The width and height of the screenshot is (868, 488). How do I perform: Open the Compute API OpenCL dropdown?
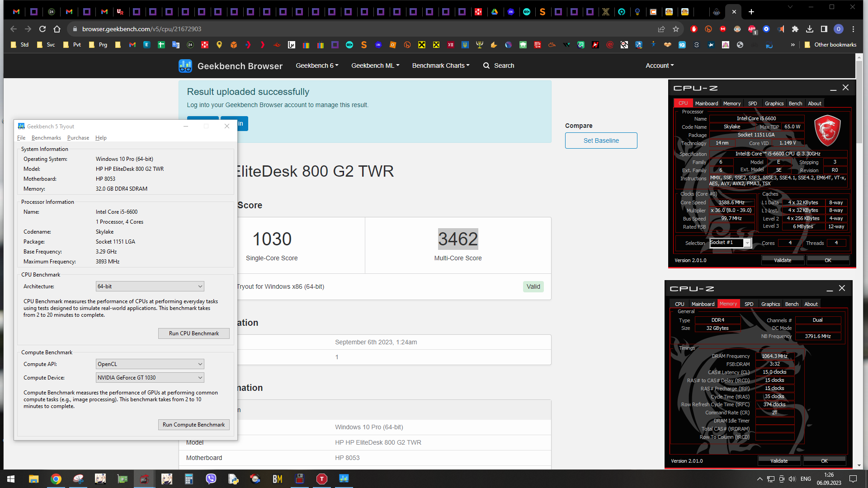click(150, 364)
